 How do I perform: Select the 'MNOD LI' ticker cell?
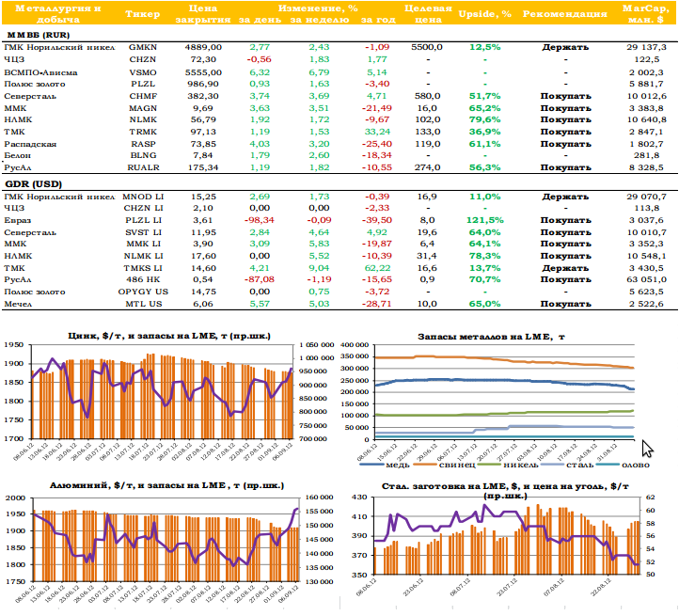[143, 197]
